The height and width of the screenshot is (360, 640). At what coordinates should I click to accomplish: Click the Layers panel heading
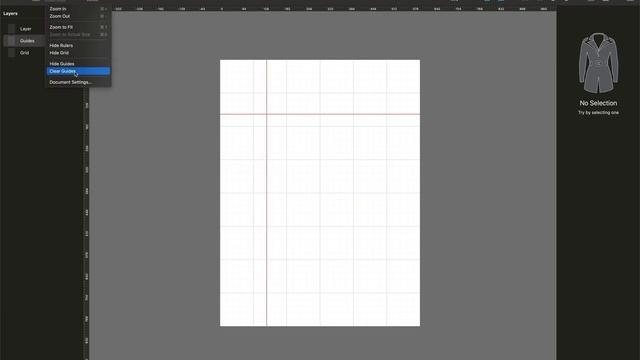(x=10, y=13)
